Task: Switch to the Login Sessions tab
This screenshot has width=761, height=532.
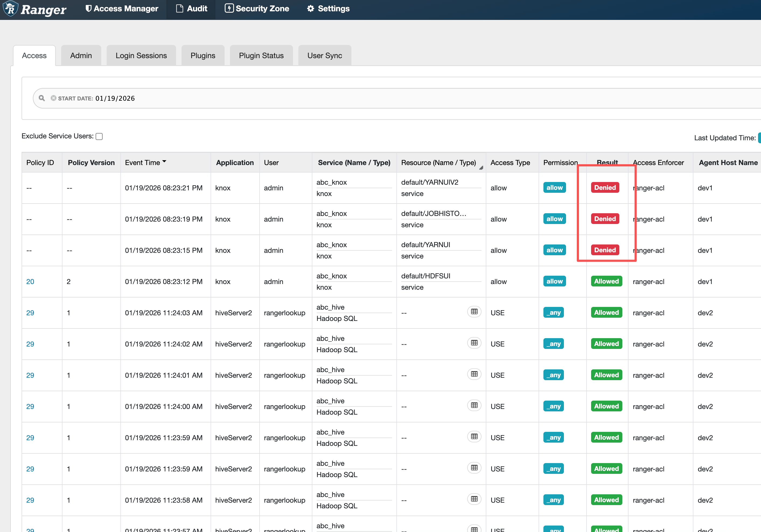Action: 141,56
